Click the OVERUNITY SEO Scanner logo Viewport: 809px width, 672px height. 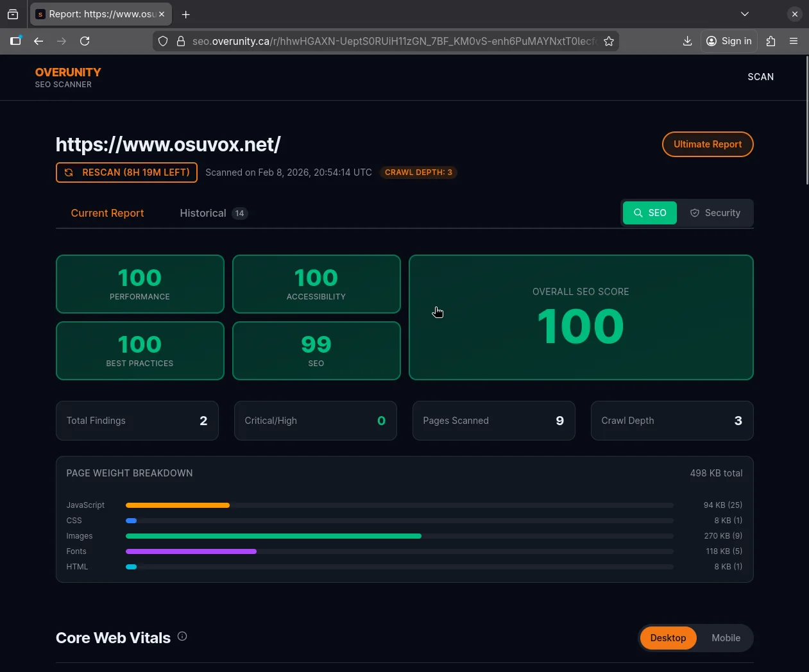coord(68,77)
